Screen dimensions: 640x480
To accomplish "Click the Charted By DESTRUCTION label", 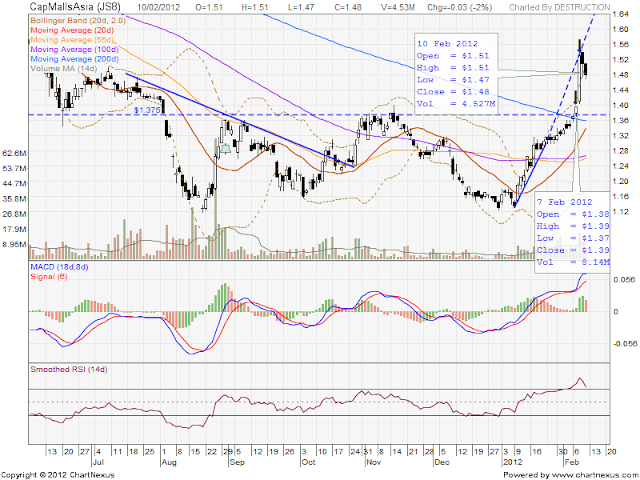I will pos(560,7).
